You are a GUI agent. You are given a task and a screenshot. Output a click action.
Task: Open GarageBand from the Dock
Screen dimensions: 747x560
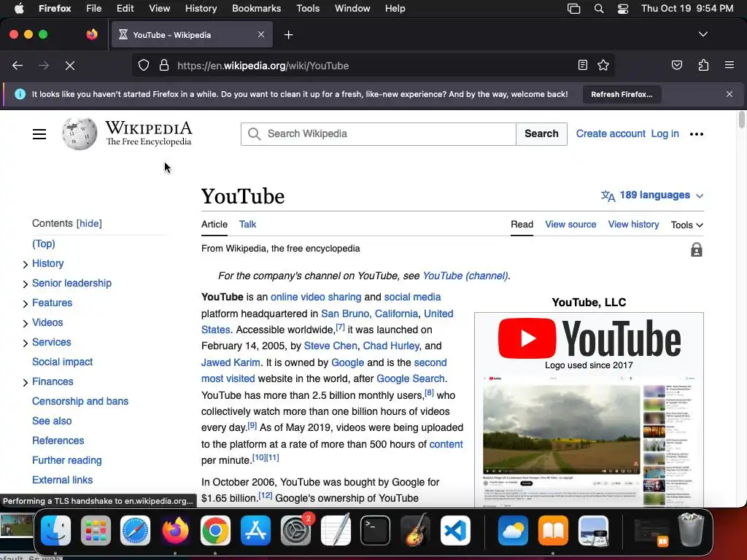(x=415, y=530)
